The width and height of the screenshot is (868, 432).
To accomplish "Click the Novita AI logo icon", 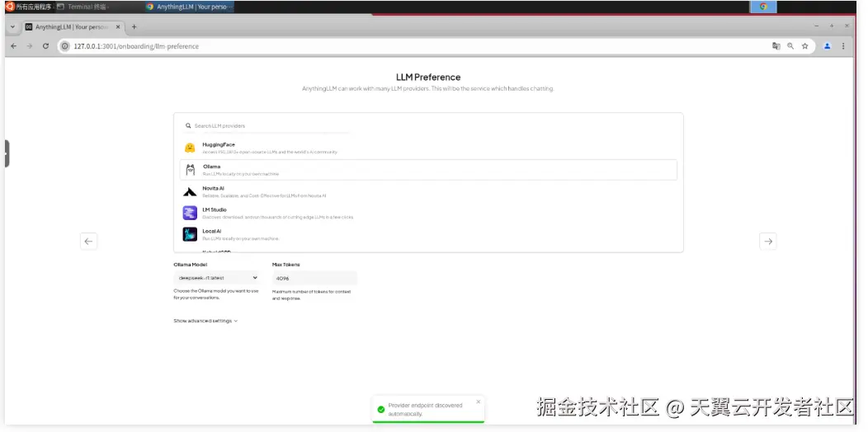I will 190,192.
